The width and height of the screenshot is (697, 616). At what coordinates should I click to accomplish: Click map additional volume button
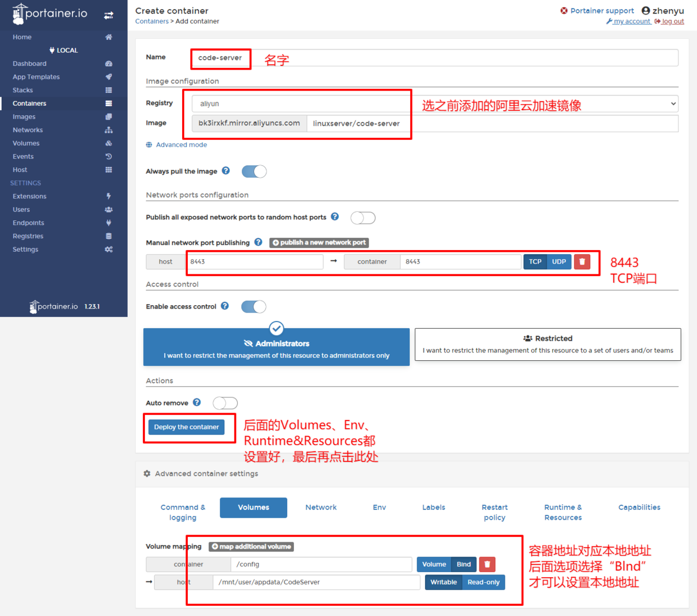tap(251, 546)
